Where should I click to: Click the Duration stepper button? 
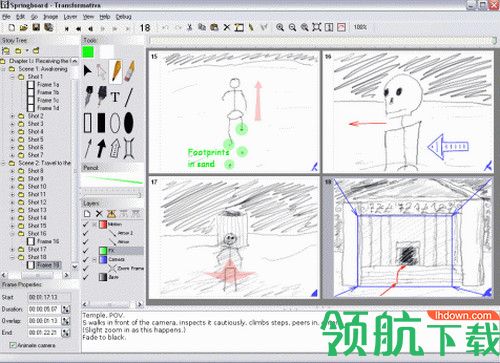point(66,309)
